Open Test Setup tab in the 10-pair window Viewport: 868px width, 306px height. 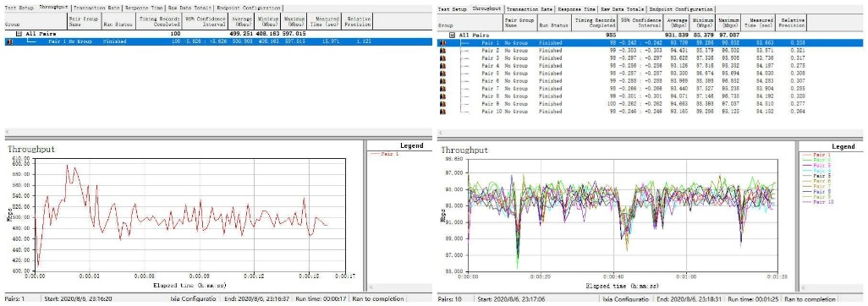point(453,9)
